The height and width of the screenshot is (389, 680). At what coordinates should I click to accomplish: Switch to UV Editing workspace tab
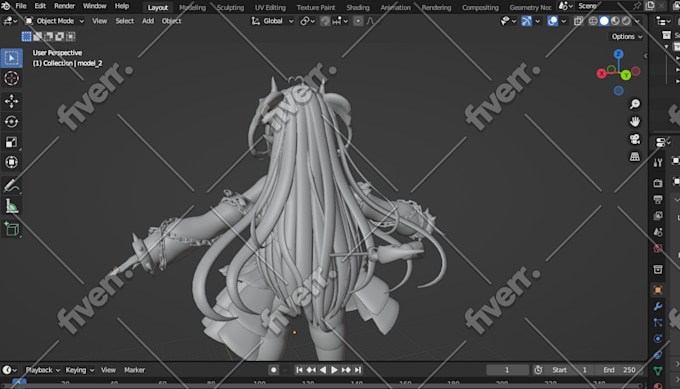click(270, 7)
